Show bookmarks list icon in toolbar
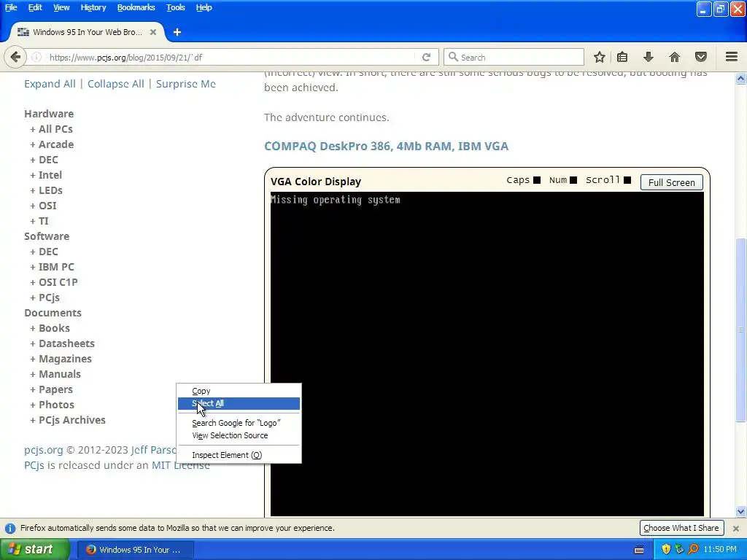747x560 pixels. [x=622, y=57]
